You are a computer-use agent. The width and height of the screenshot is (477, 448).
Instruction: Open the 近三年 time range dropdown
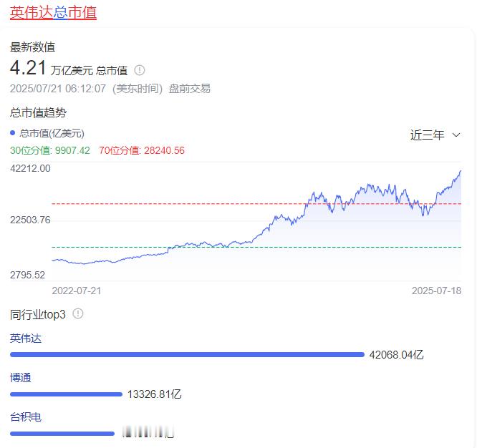pos(435,135)
